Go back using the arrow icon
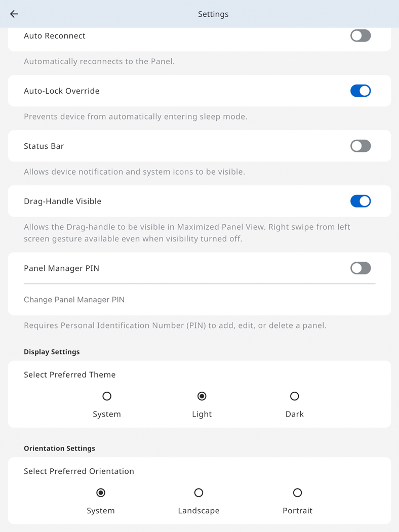The height and width of the screenshot is (532, 399). (x=14, y=14)
